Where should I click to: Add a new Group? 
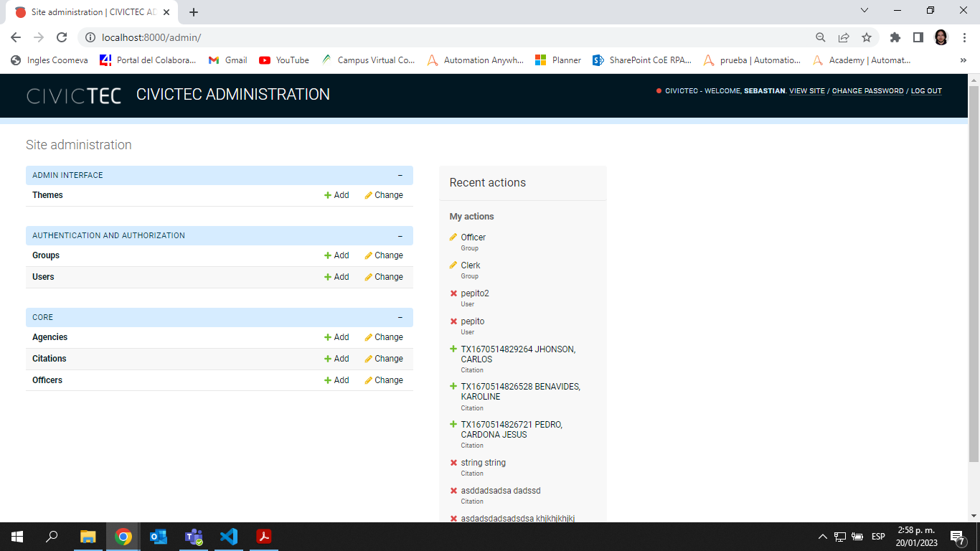pos(336,255)
